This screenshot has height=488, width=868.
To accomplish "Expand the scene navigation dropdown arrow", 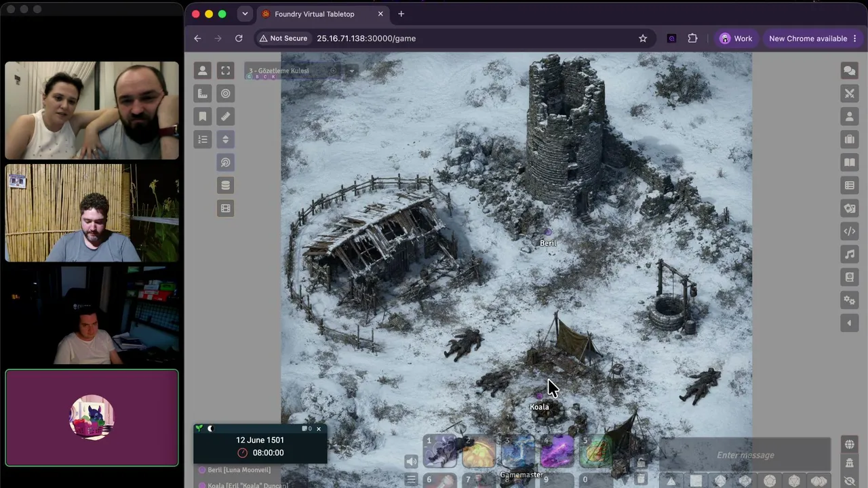I will tap(352, 70).
